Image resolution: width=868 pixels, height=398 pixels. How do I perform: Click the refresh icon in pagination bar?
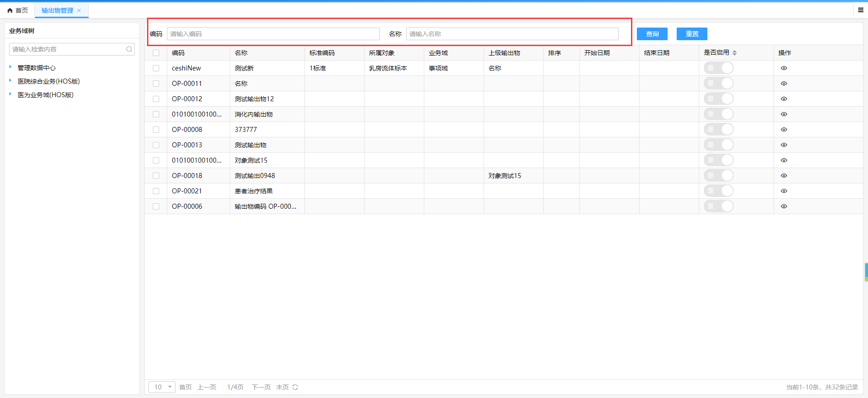295,387
